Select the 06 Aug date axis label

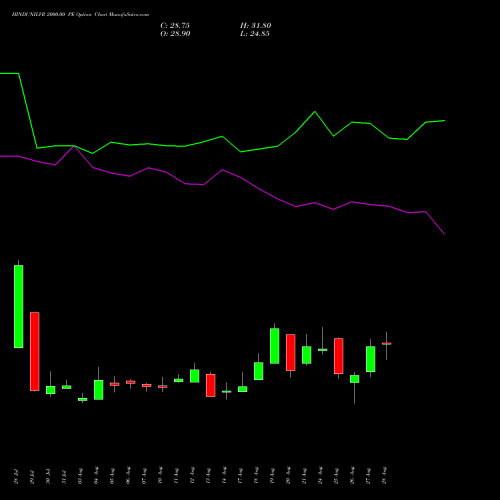[128, 476]
